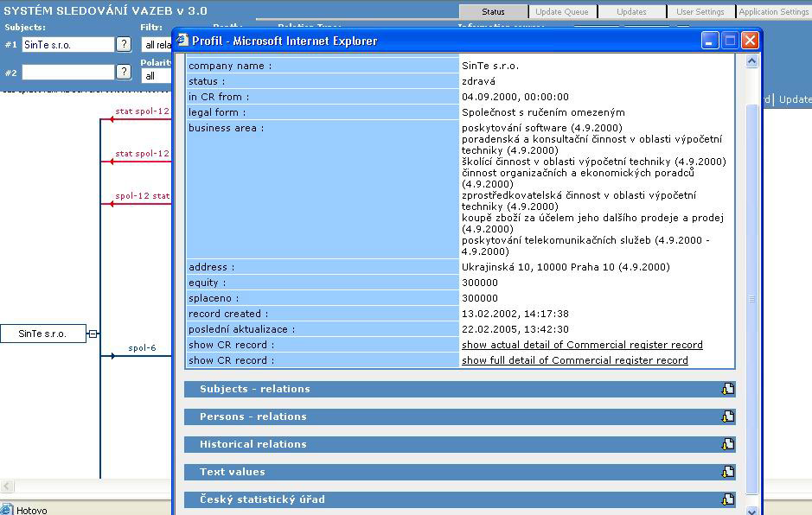812x515 pixels.
Task: Click the Profil window scroll down arrow
Action: coord(752,511)
